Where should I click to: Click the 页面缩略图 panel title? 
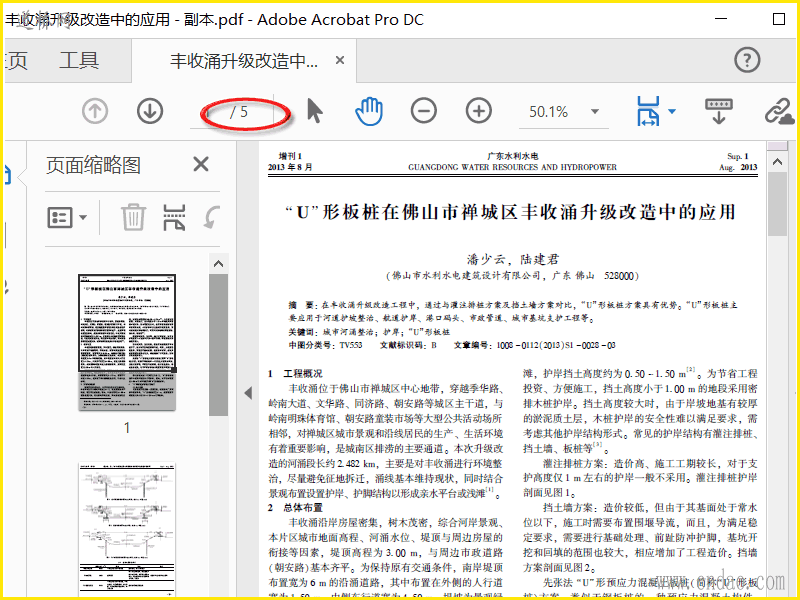[x=93, y=165]
